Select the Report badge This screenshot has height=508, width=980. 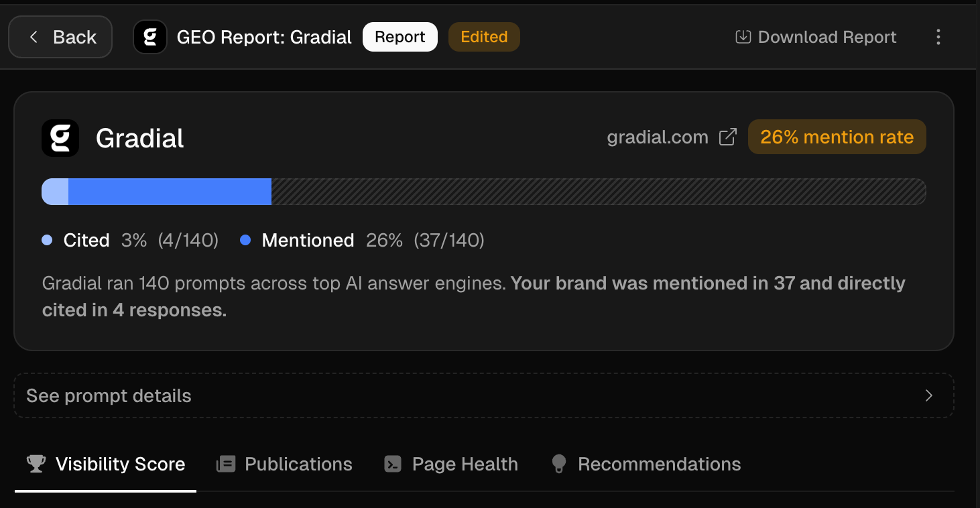pos(400,37)
